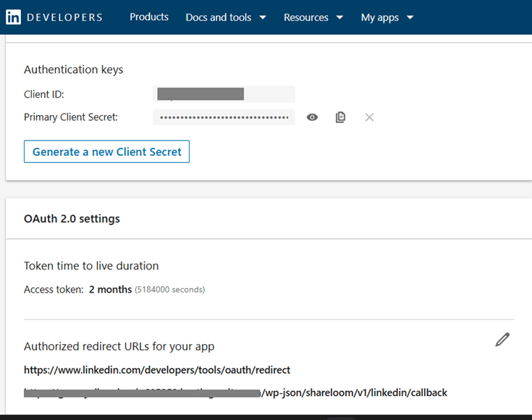Select the shareloom linkedin callback URL
Screen dimensions: 532x420
[235, 392]
